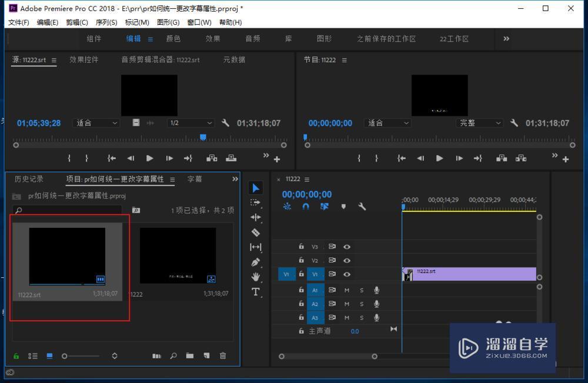Open 字幕 panel tab
Screen dimensions: 588x383
[195, 179]
